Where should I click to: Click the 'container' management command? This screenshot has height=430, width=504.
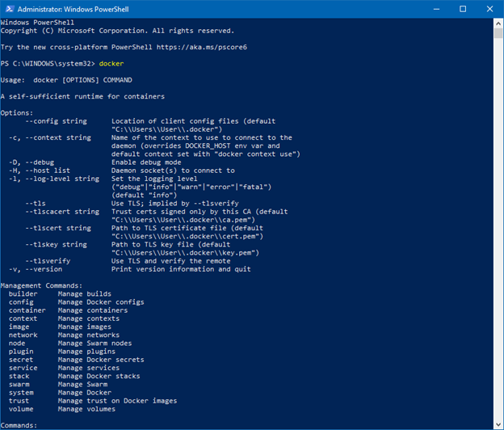coord(27,310)
